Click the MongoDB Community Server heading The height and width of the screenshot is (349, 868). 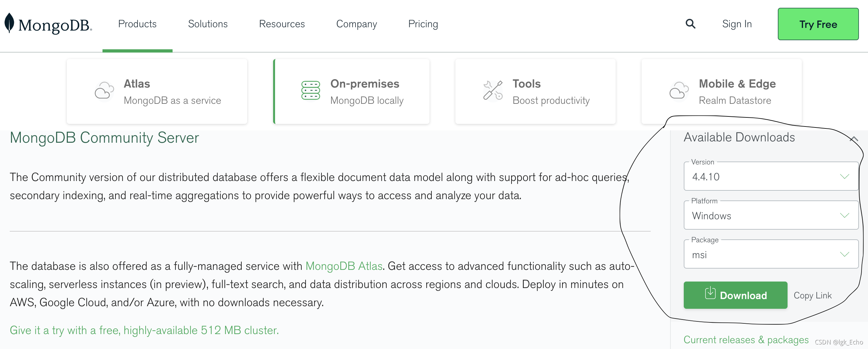tap(104, 138)
